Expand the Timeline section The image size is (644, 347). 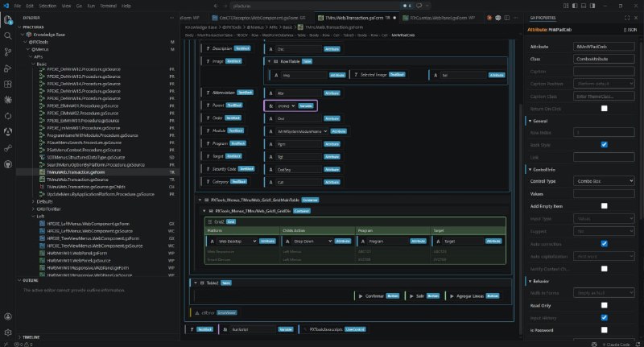[31, 337]
